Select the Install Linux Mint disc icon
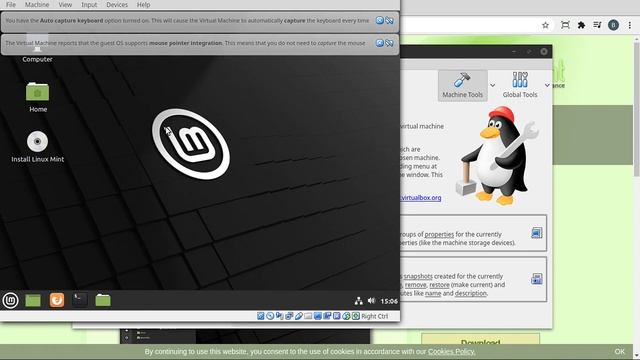Viewport: 640px width, 360px height. (38, 147)
